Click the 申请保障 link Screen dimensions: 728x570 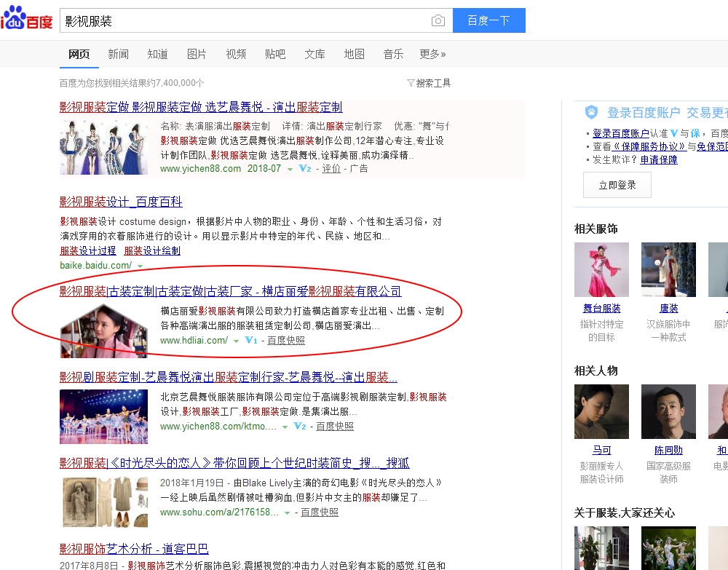(x=659, y=159)
